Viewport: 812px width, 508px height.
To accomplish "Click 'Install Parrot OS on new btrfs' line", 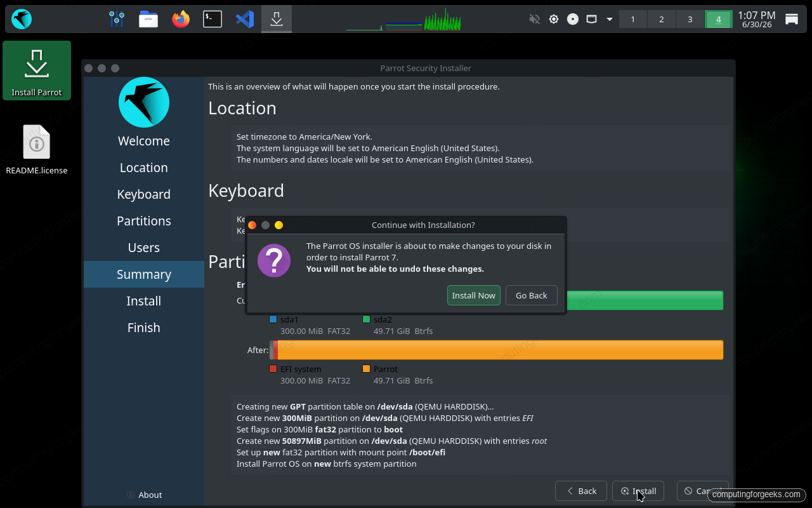I will [327, 464].
